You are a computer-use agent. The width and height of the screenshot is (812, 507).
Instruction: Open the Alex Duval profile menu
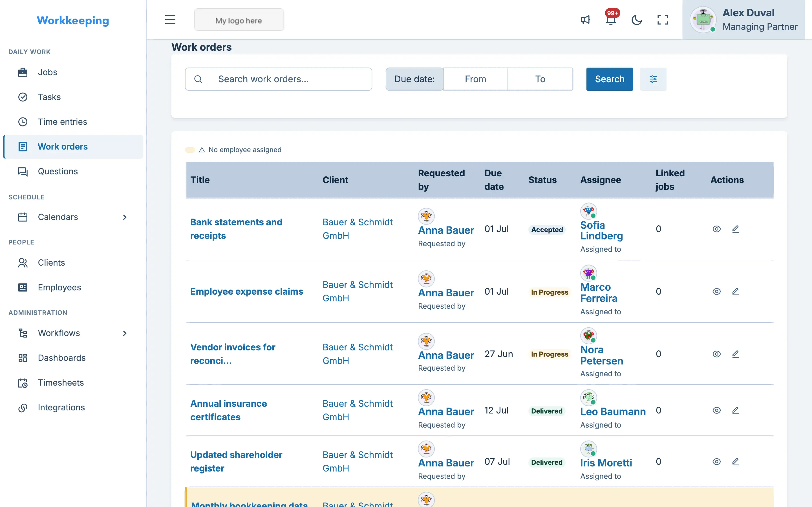tap(743, 20)
